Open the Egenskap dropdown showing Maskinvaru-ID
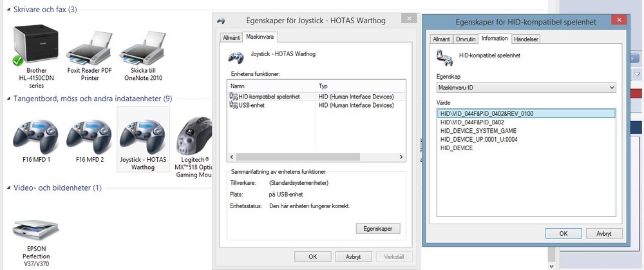Screen dimensions: 644x270 pos(526,86)
